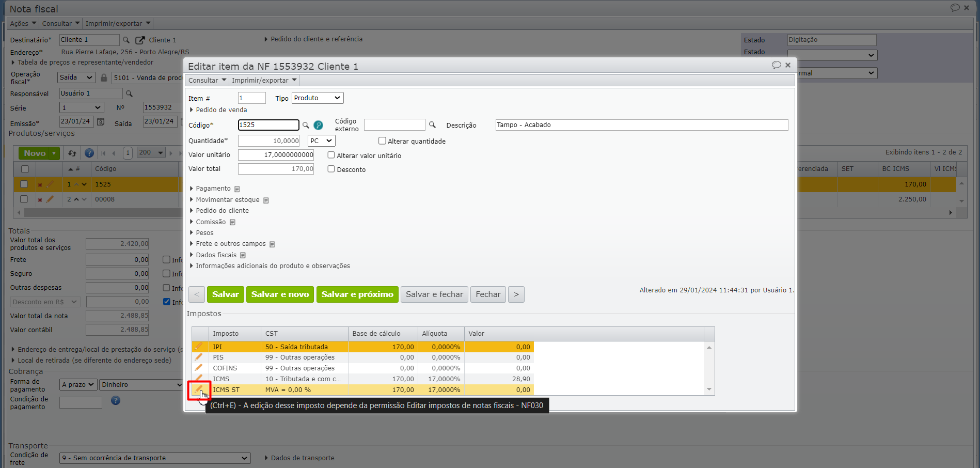Image resolution: width=980 pixels, height=468 pixels.
Task: Click the note icon next to Movimentar estoque
Action: point(266,200)
